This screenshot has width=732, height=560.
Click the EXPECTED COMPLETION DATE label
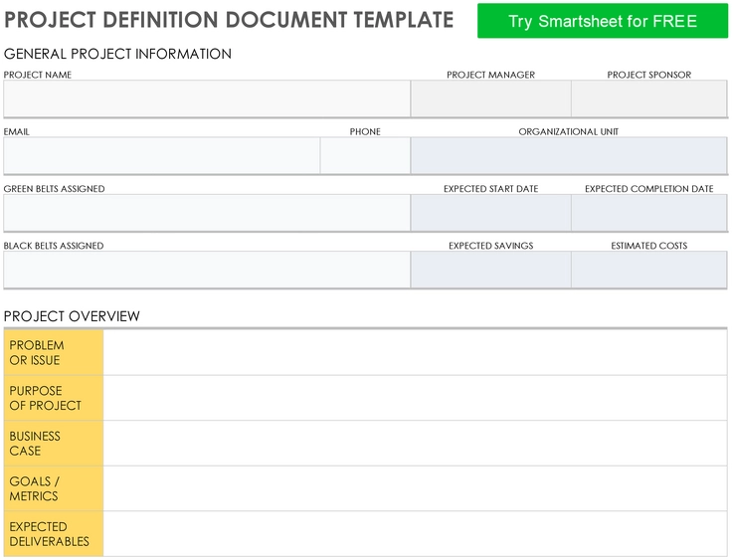pos(648,189)
